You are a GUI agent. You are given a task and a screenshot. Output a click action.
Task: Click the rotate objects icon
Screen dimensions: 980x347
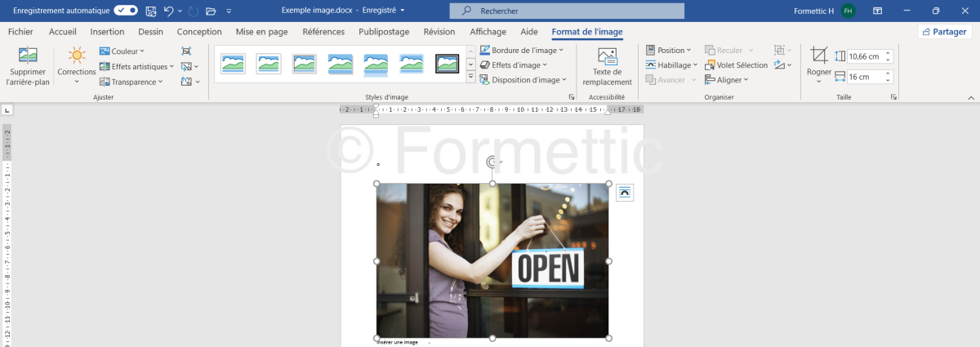781,65
